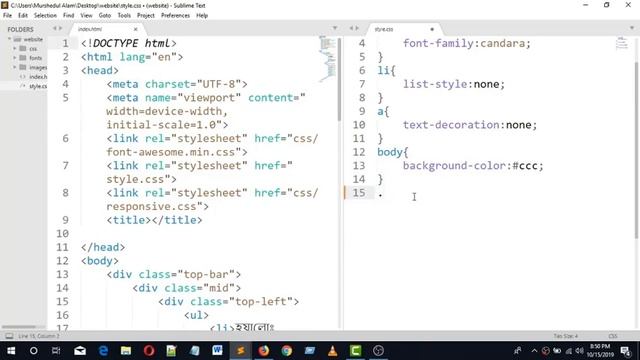The height and width of the screenshot is (360, 640).
Task: Click the left pane vertical scrollbar
Action: (339, 80)
